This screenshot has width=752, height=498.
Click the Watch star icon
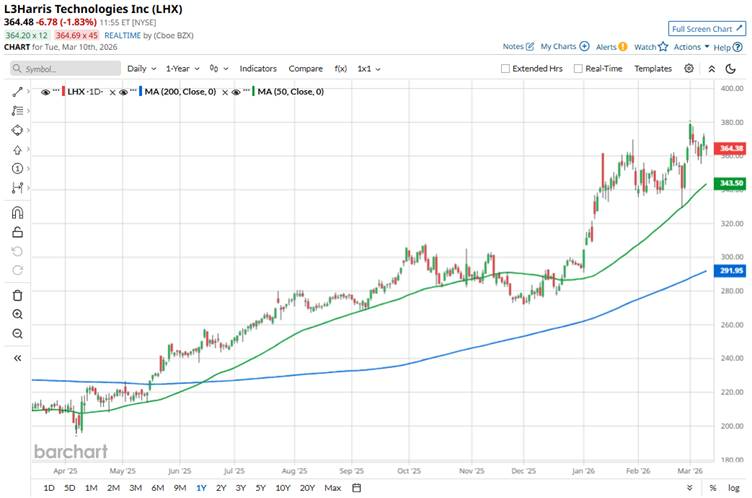[663, 47]
